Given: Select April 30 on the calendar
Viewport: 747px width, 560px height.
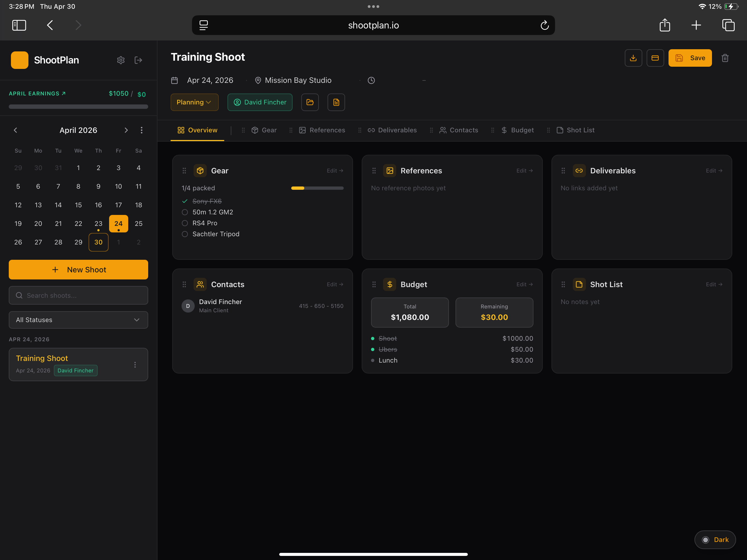Looking at the screenshot, I should pyautogui.click(x=98, y=242).
